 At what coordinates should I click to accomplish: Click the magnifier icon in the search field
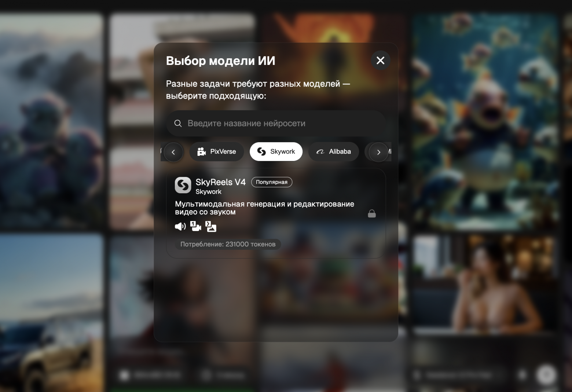tap(178, 123)
